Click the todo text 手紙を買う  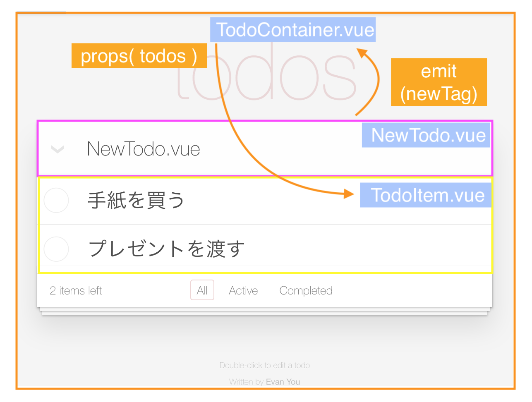click(x=136, y=201)
